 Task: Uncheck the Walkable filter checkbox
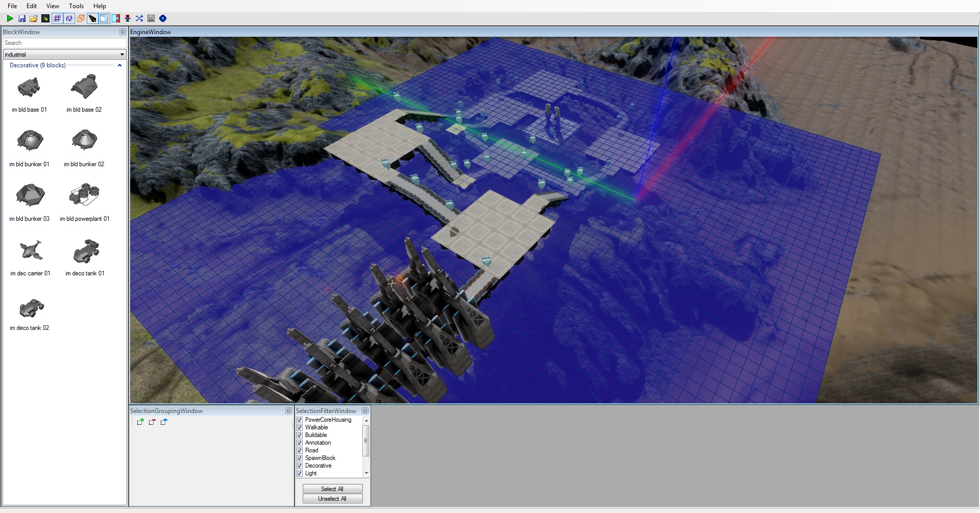[300, 427]
